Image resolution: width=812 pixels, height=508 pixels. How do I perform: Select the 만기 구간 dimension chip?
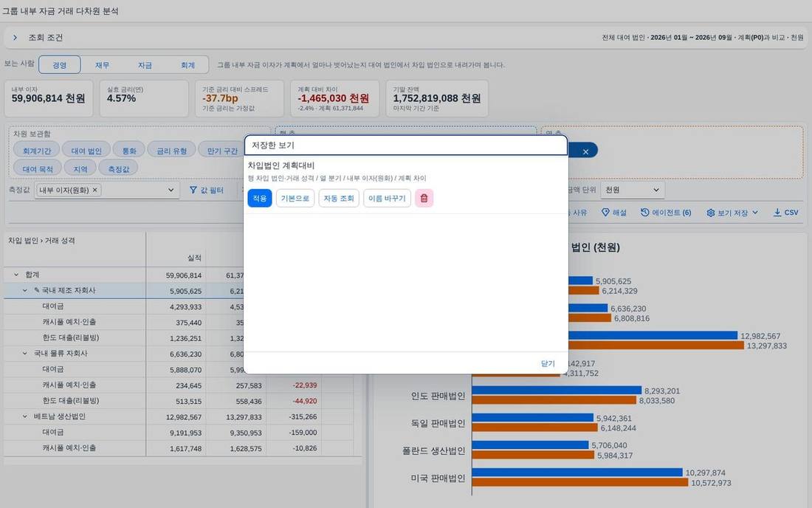[x=222, y=151]
